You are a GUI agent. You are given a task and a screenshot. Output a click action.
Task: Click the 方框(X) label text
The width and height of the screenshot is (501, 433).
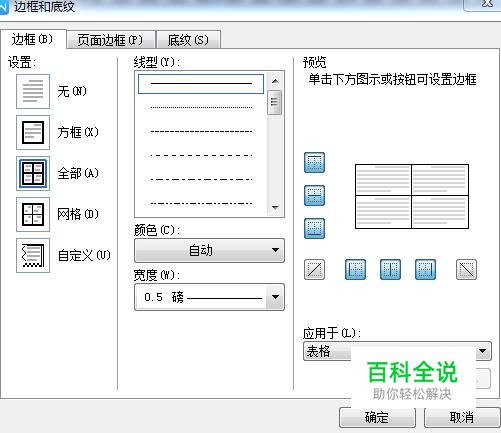point(78,132)
